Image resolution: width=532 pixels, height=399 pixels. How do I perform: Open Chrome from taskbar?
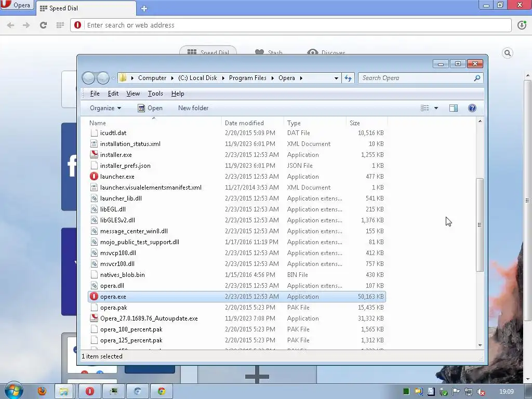pos(162,391)
